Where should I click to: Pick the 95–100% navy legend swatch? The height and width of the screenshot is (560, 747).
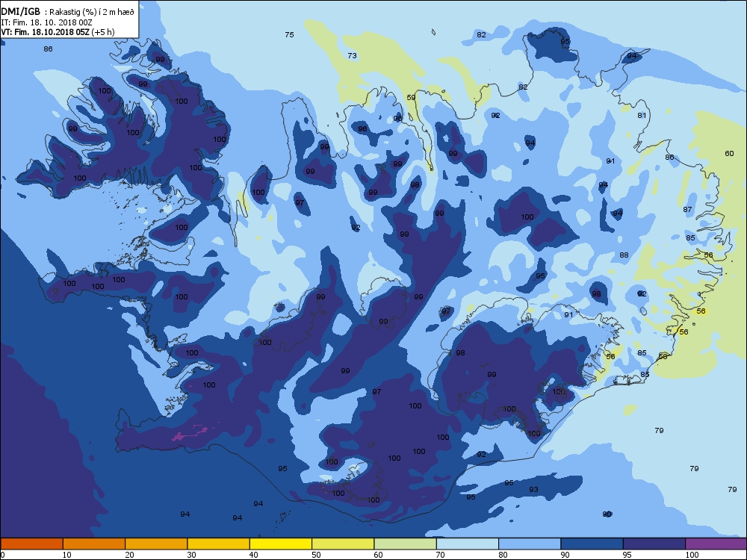(x=654, y=544)
